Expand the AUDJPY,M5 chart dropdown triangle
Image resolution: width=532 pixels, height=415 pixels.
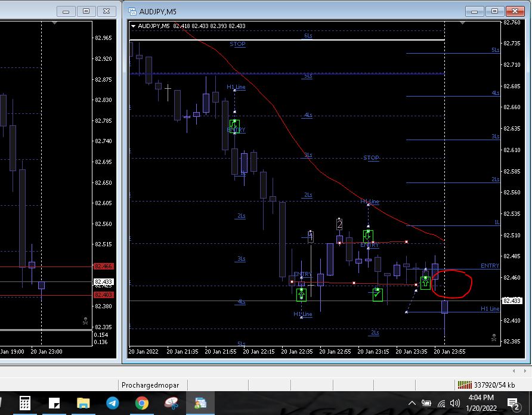(134, 26)
